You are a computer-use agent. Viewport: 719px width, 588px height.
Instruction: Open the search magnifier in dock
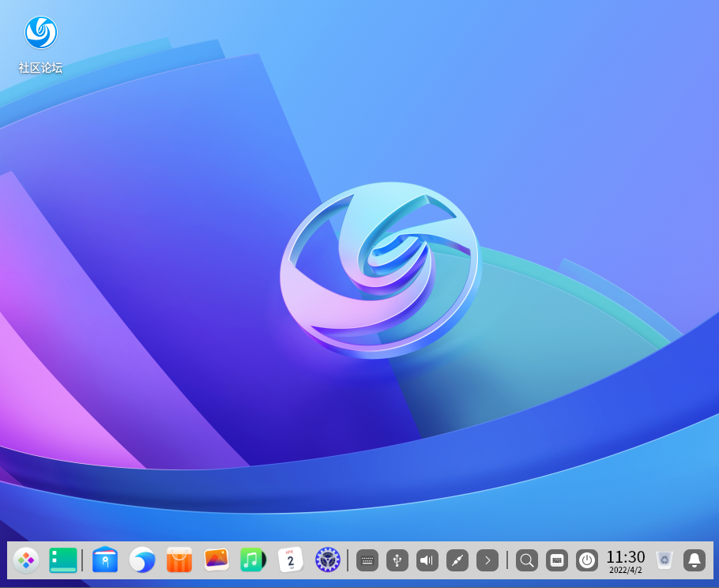tap(527, 560)
